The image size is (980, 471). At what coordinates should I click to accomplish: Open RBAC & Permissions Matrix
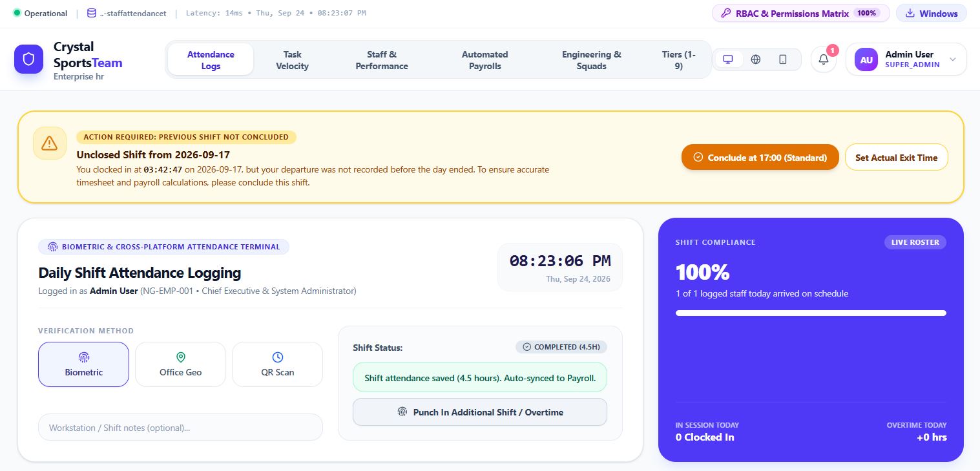coord(800,13)
